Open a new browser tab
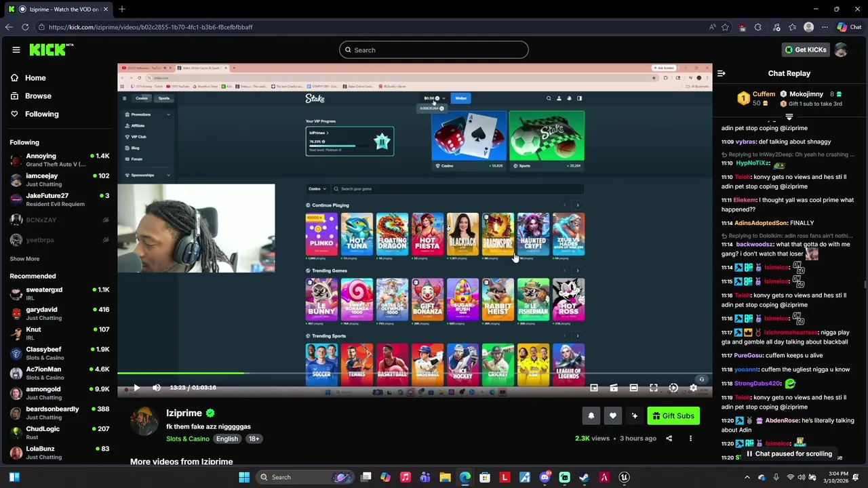This screenshot has height=488, width=868. point(122,9)
